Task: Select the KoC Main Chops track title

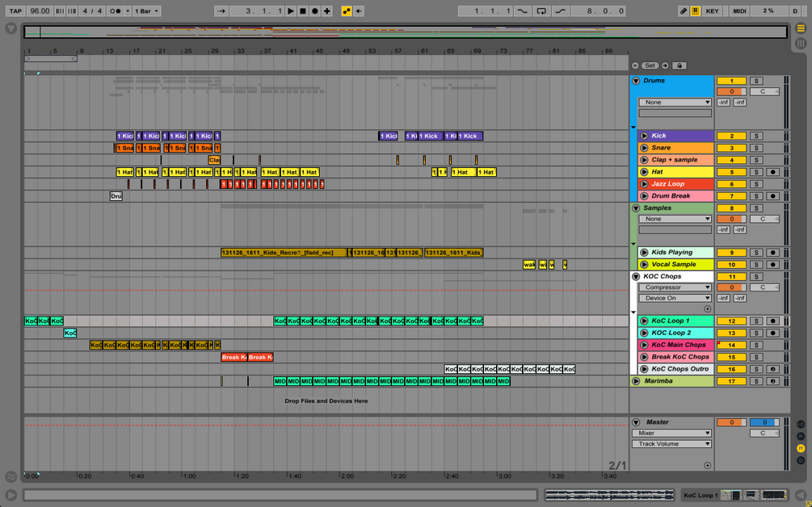Action: (x=679, y=345)
